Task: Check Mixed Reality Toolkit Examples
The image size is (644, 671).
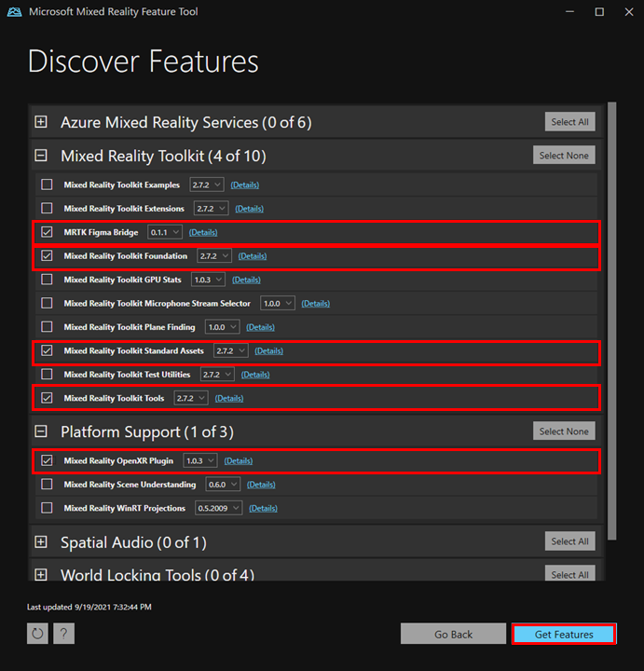Action: [47, 185]
